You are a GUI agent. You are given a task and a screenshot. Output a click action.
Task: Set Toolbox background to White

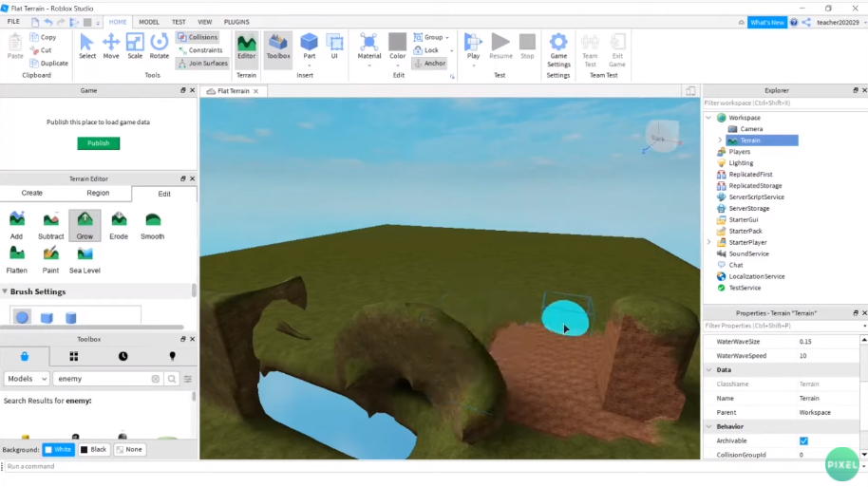pos(58,449)
